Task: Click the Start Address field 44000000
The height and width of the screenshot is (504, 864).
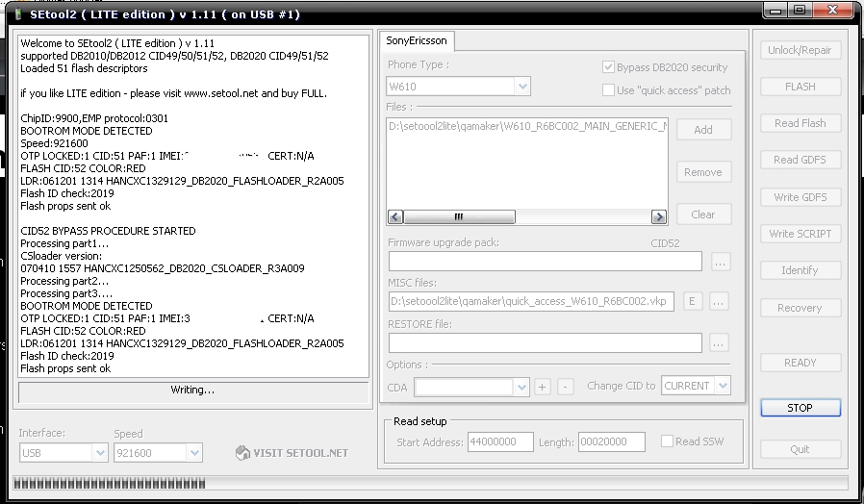Action: [x=500, y=441]
